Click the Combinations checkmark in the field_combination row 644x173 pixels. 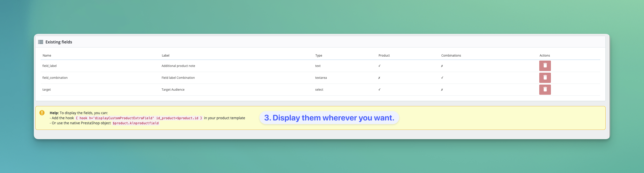click(442, 78)
